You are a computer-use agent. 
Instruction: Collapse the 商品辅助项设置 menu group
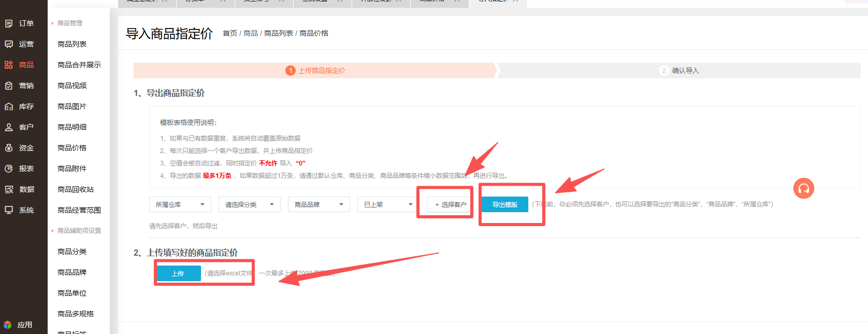(x=77, y=231)
